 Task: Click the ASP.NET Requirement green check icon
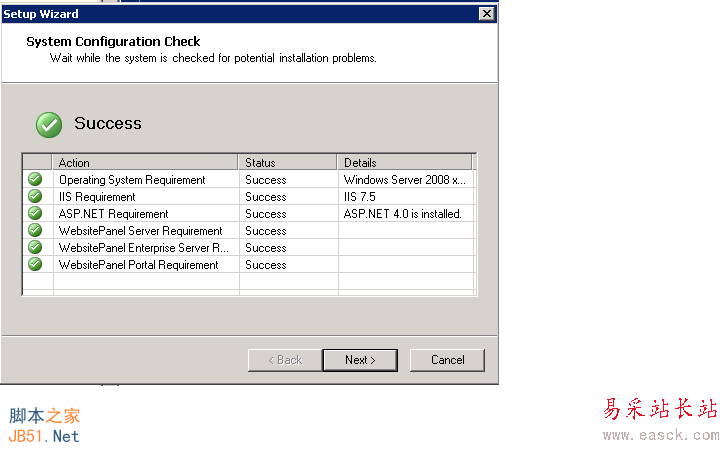tap(35, 213)
